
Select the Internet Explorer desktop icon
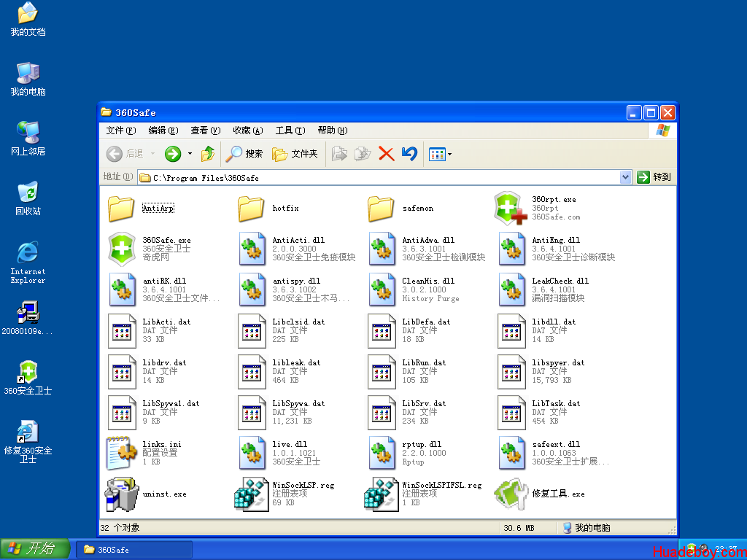click(28, 262)
